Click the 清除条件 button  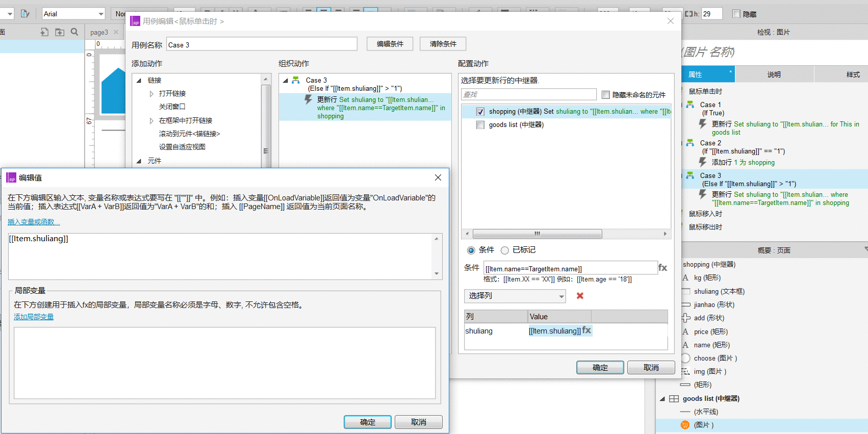443,44
